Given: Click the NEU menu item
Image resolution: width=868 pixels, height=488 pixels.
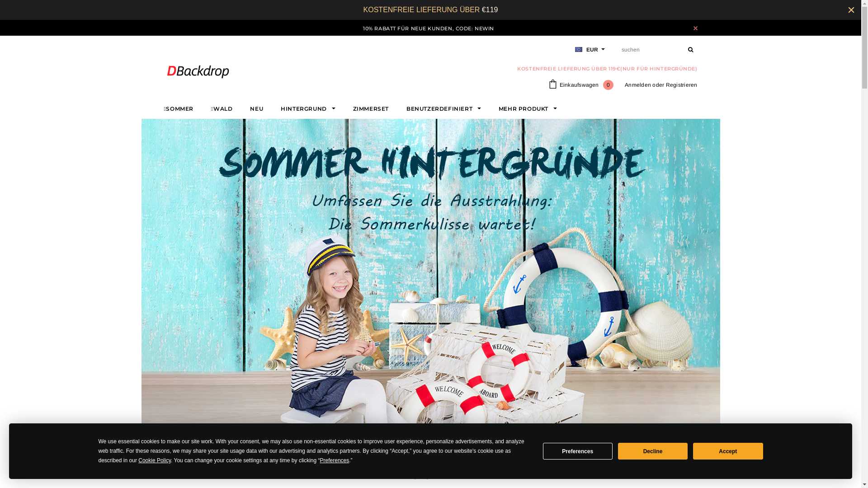Looking at the screenshot, I should point(256,109).
